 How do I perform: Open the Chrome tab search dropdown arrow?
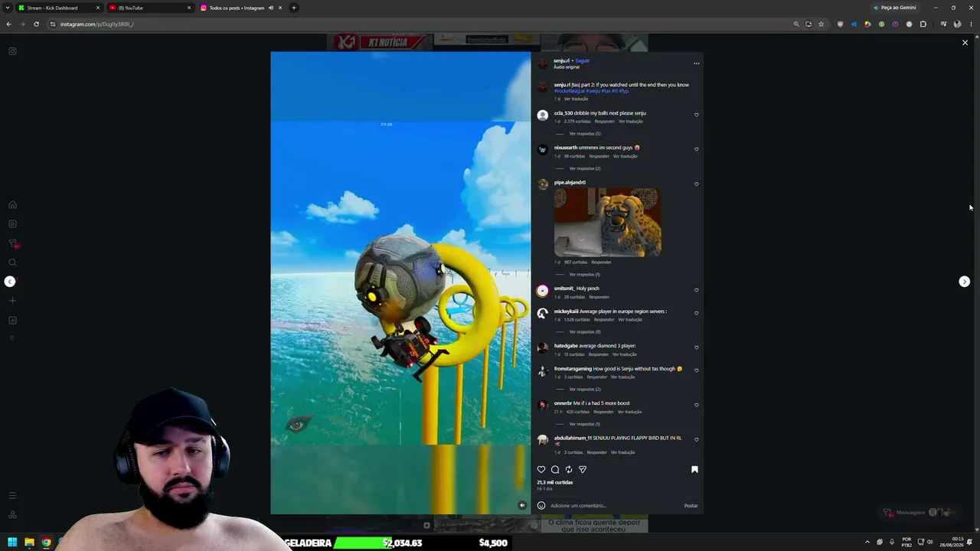[8, 8]
